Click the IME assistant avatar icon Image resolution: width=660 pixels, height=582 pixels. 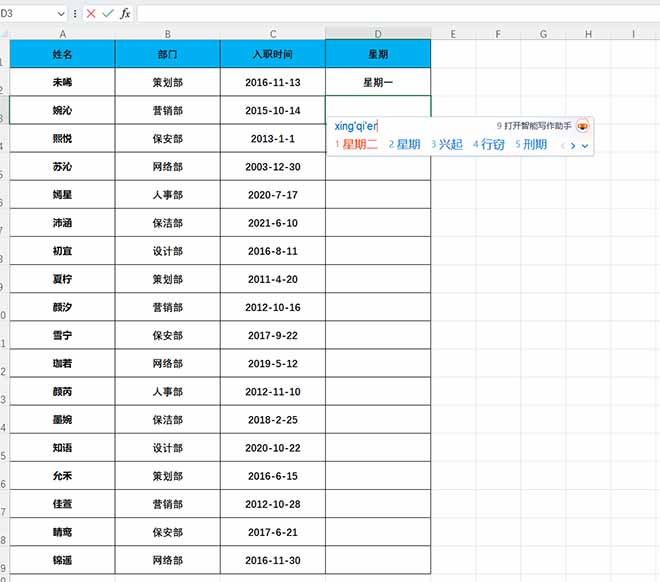click(x=583, y=125)
